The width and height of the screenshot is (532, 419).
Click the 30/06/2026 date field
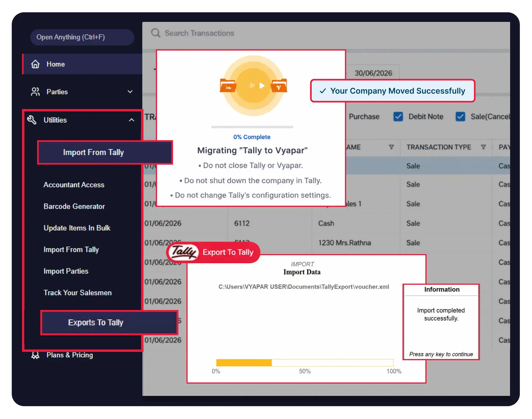(x=373, y=73)
